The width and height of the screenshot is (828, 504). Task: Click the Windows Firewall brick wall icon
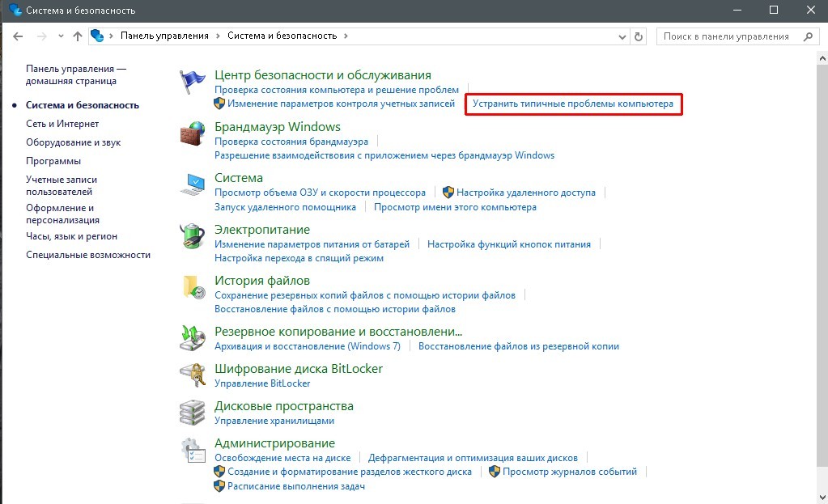pos(192,133)
